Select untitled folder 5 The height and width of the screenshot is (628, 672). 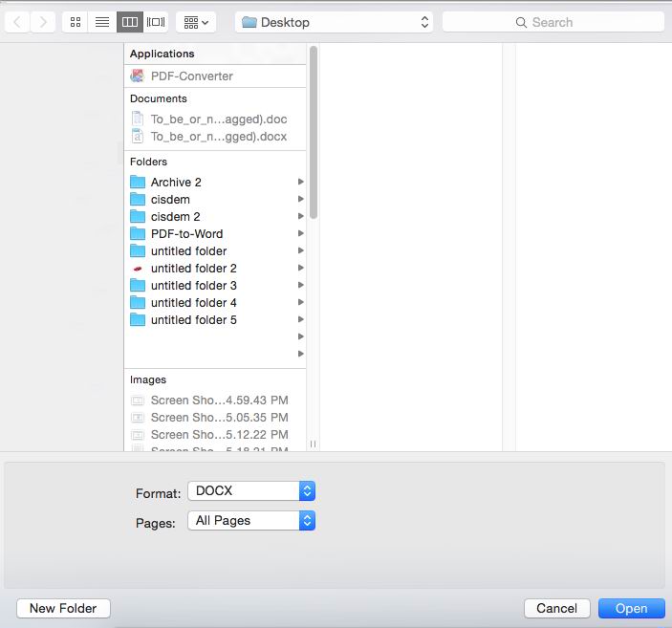(x=215, y=319)
